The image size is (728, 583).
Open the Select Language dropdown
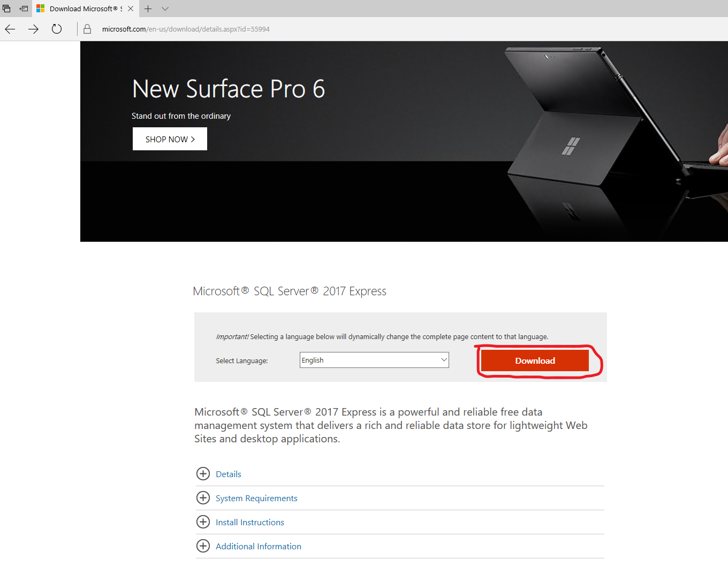click(x=374, y=360)
